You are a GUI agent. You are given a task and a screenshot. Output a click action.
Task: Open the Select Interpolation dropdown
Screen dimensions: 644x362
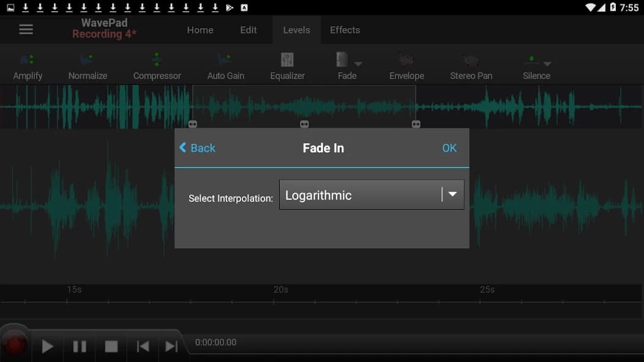(x=371, y=194)
